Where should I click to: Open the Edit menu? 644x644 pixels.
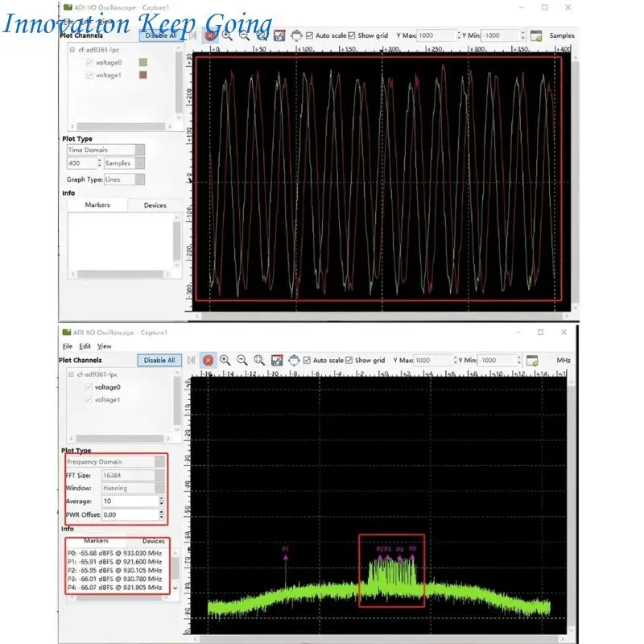[85, 346]
